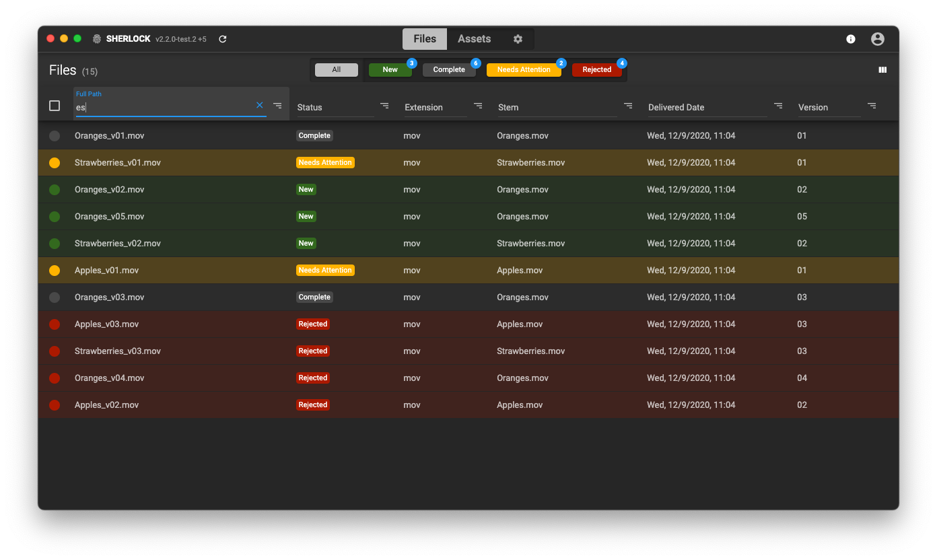Viewport: 937px width, 560px height.
Task: Filter by New status
Action: (390, 70)
